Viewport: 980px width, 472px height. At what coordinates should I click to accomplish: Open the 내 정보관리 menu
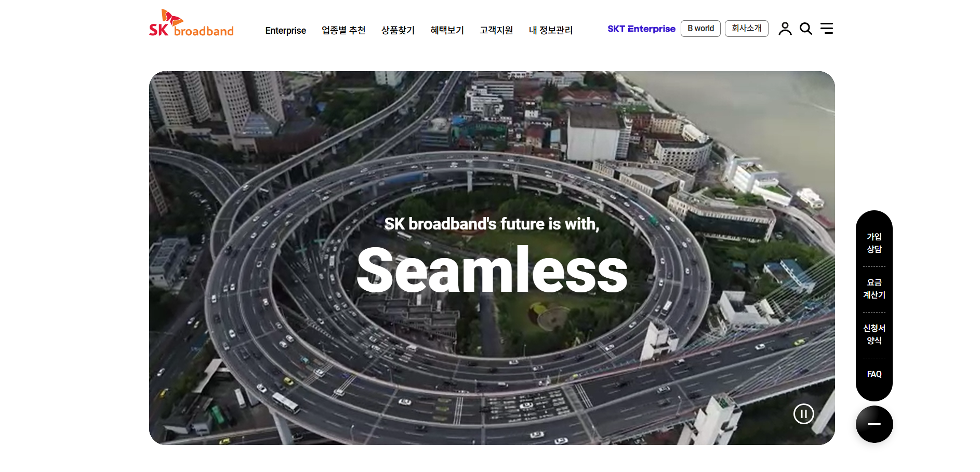[x=551, y=30]
